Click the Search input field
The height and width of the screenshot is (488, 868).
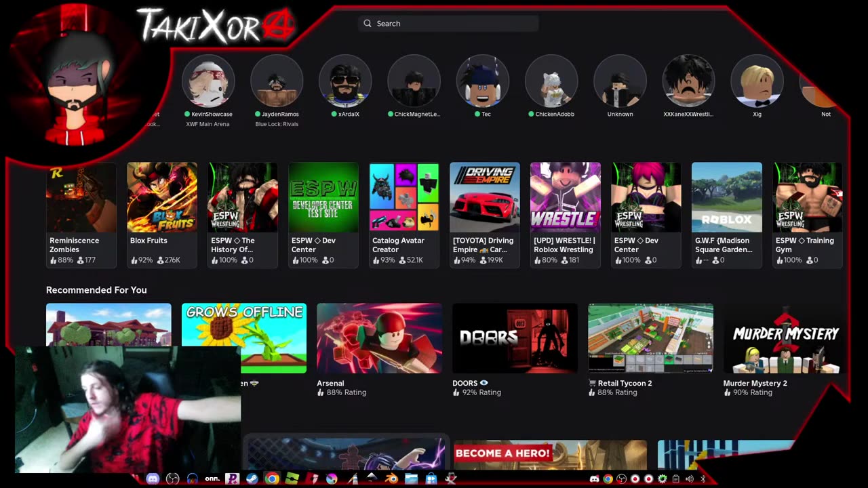coord(448,23)
